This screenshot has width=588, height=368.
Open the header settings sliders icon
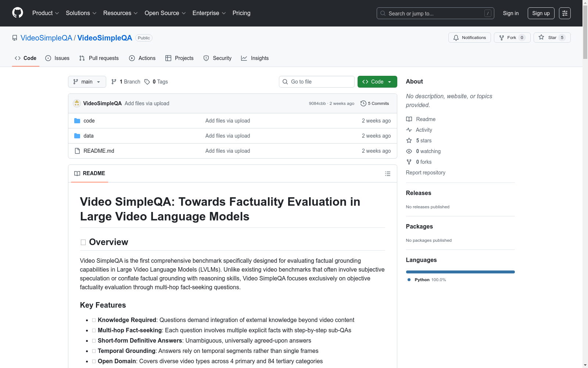565,13
